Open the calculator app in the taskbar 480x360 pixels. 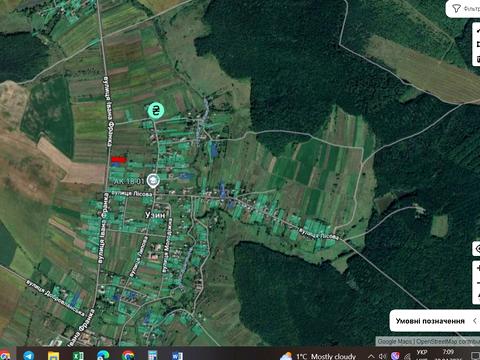pos(153,355)
